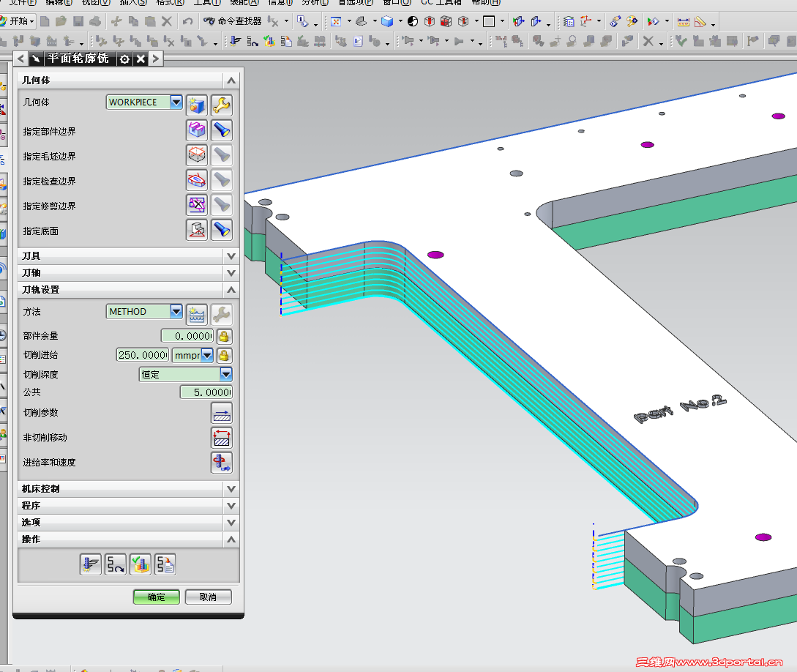Viewport: 797px width, 672px height.
Task: Display the floor plane with its flashlight icon
Action: 222,230
